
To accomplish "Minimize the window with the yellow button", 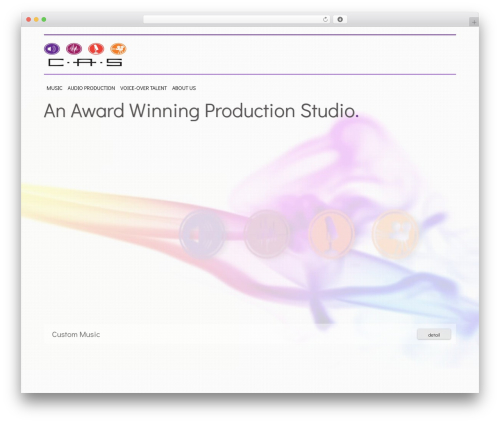I will (36, 19).
